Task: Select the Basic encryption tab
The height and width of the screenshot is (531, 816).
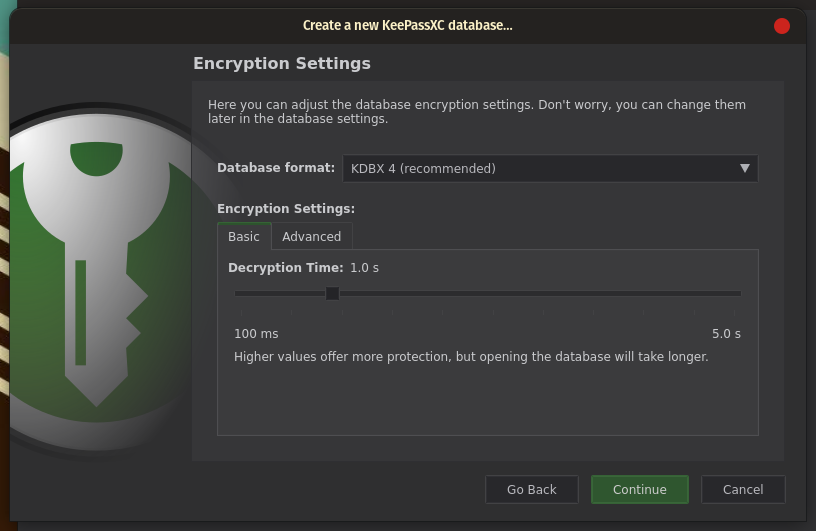Action: click(x=244, y=236)
